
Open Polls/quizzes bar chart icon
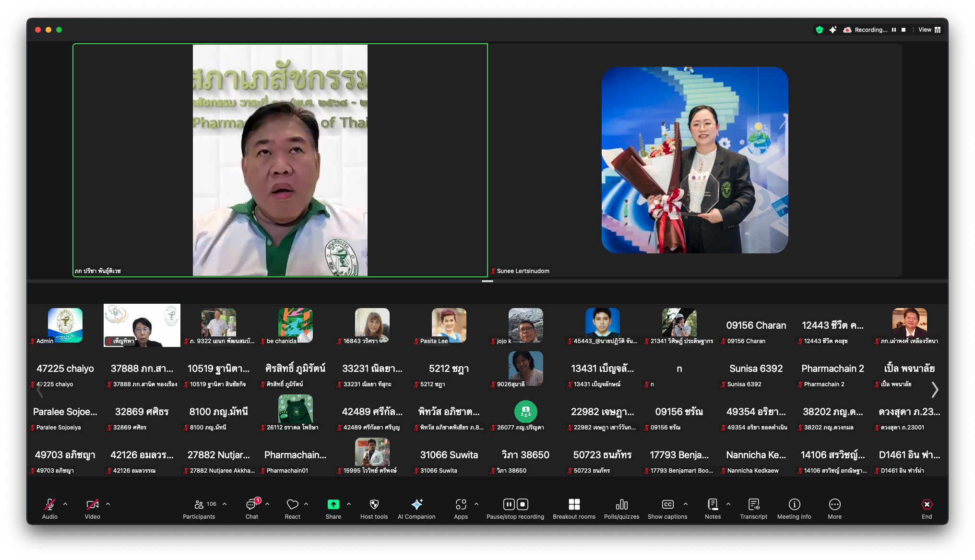tap(621, 504)
